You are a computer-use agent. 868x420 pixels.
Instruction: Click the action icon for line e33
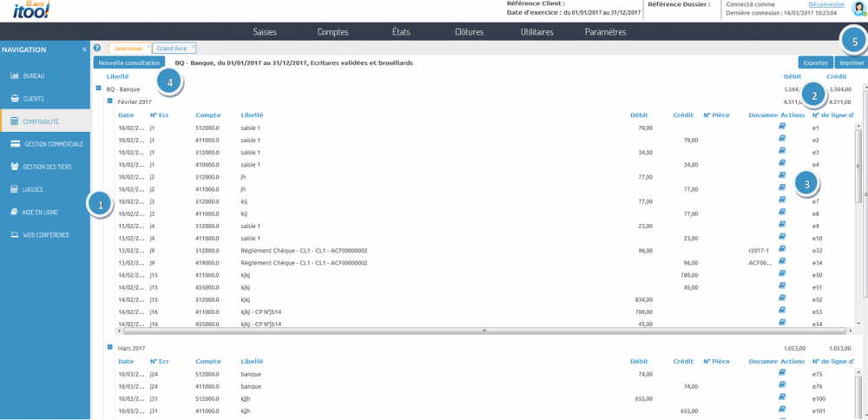(x=782, y=249)
